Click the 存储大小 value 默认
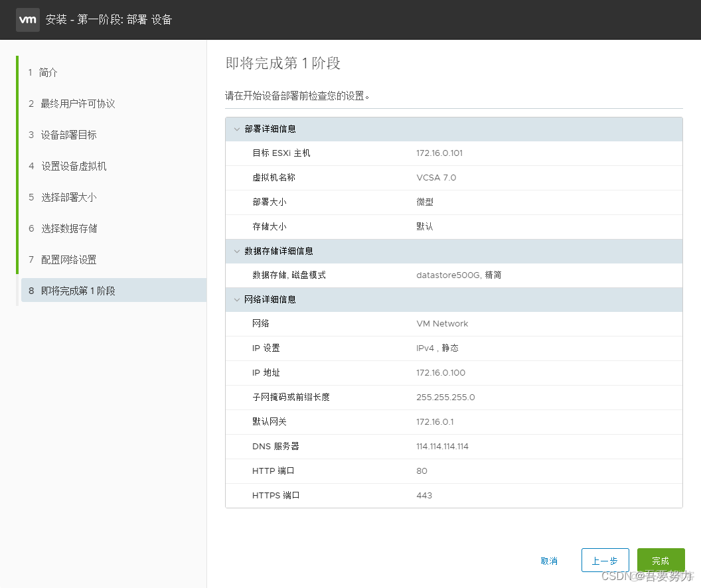 pos(425,226)
